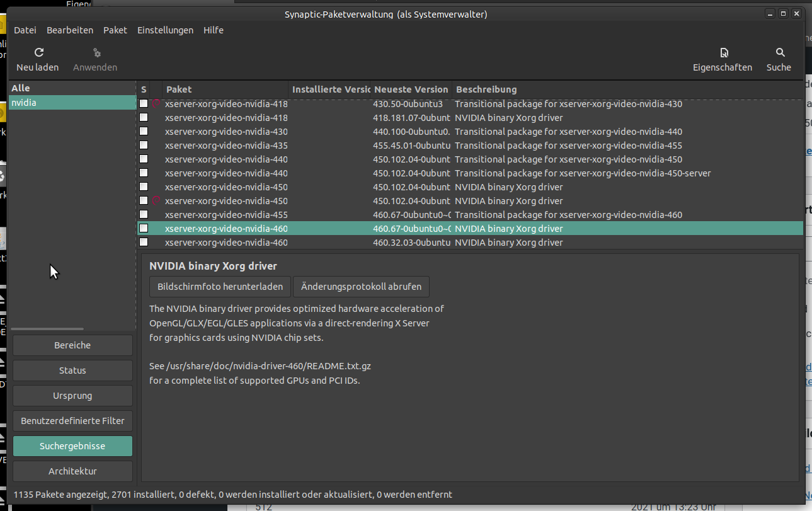Sort by the Beschreibung column header
The height and width of the screenshot is (511, 812).
(486, 89)
